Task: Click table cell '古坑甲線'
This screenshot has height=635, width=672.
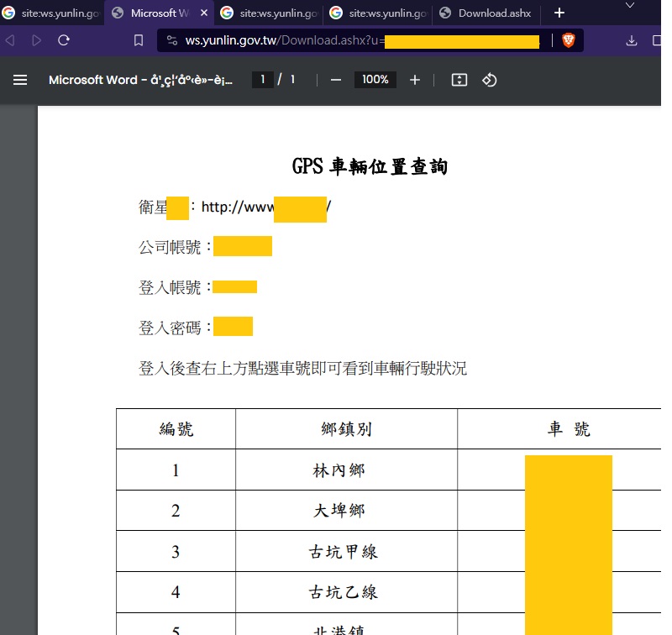Action: (x=344, y=552)
